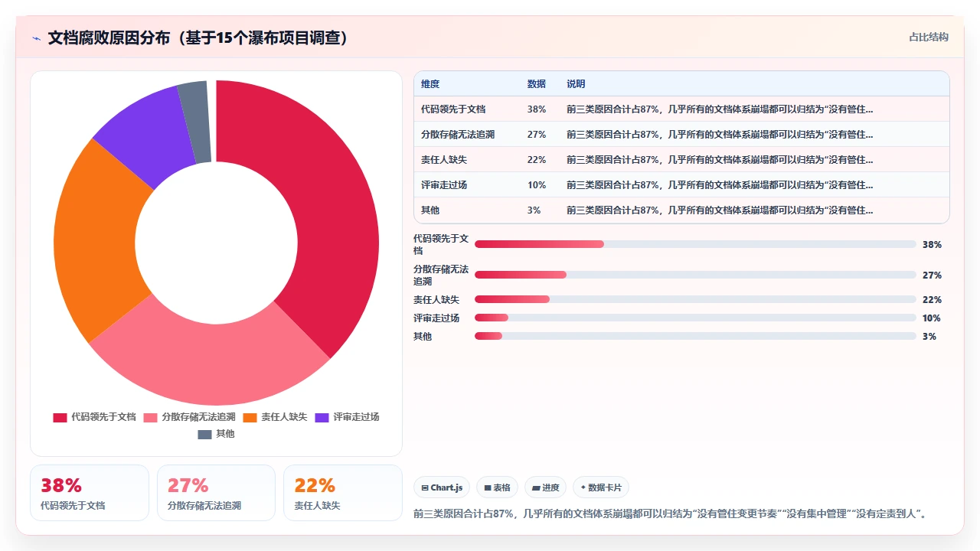The image size is (980, 551).
Task: Click the 3% value in the table
Action: (x=534, y=210)
